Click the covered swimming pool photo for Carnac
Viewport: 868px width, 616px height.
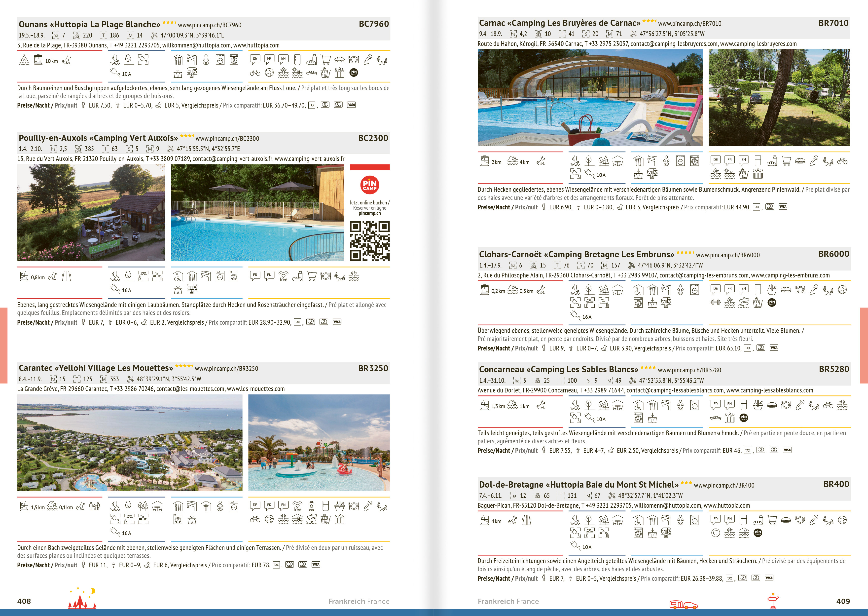(590, 97)
